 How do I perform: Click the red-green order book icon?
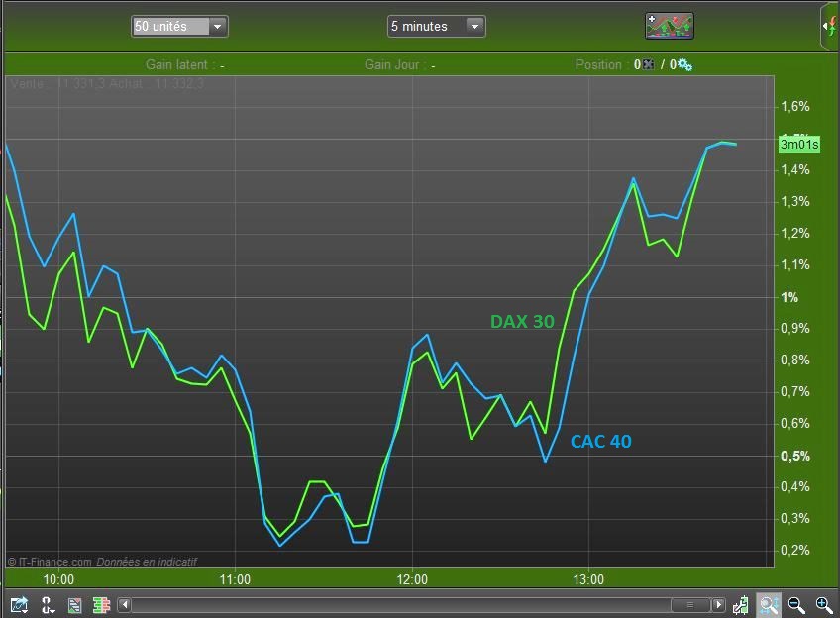(x=101, y=605)
